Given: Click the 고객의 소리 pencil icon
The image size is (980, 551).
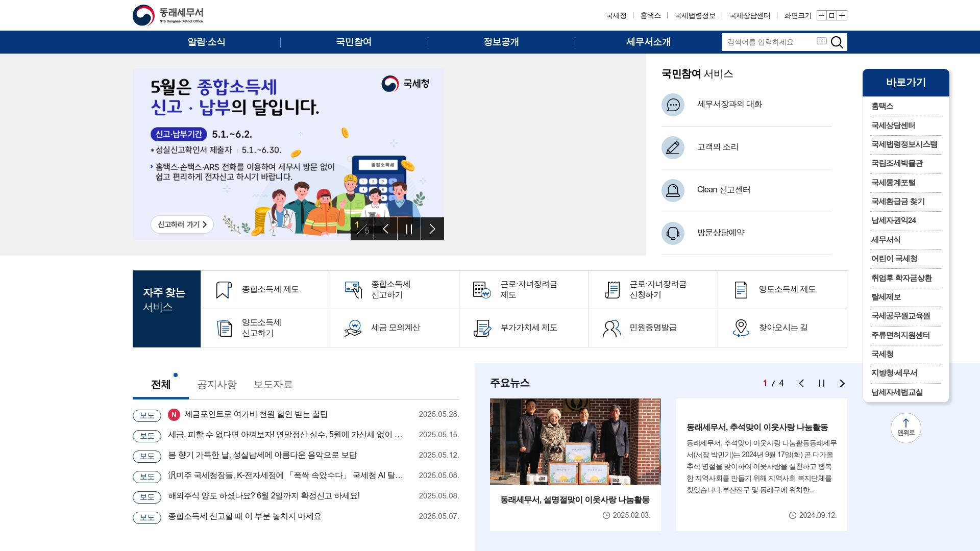Looking at the screenshot, I should [x=673, y=147].
